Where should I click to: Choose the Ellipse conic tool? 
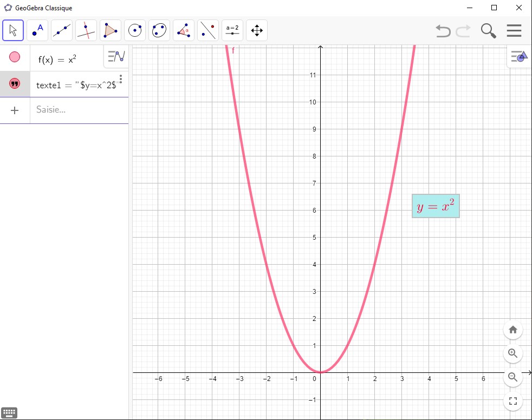[x=159, y=30]
